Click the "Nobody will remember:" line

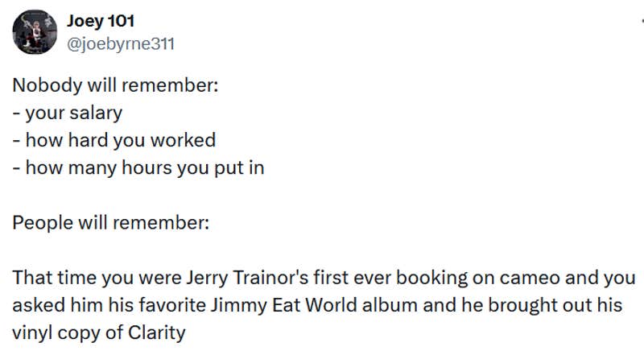pyautogui.click(x=114, y=85)
